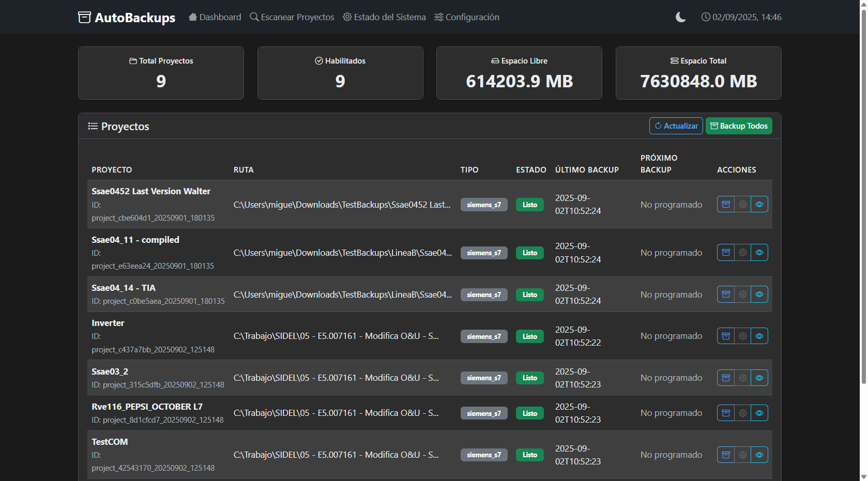The image size is (868, 481).
Task: Run backup icon for Rve116_PEPSI_OCTOBER L7
Action: pyautogui.click(x=726, y=413)
